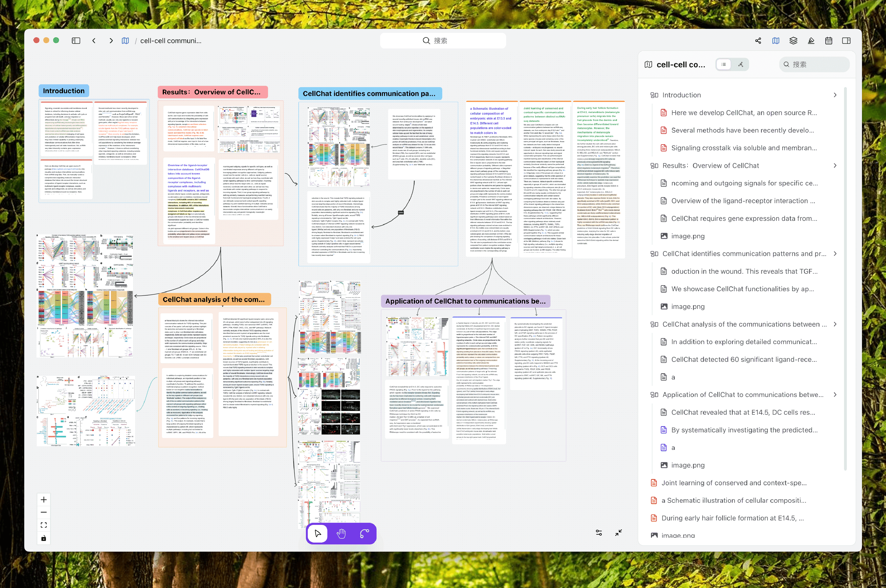Click the back navigation arrow

(94, 41)
